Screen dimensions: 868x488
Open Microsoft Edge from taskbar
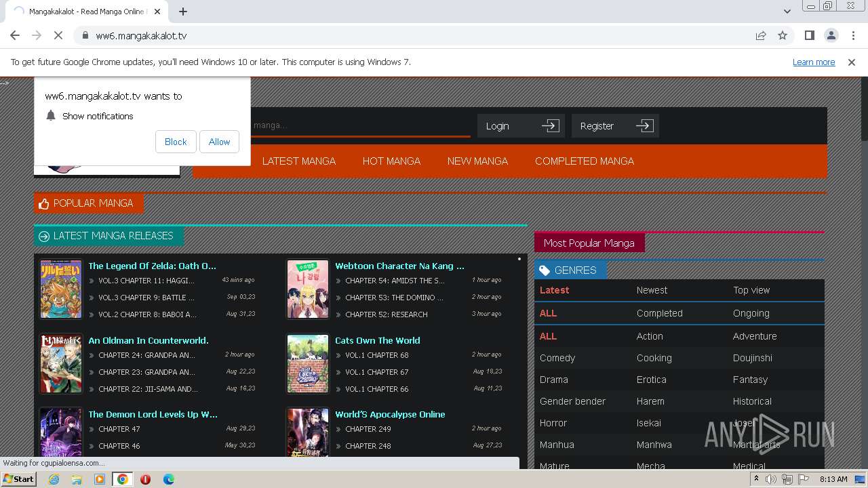(168, 479)
